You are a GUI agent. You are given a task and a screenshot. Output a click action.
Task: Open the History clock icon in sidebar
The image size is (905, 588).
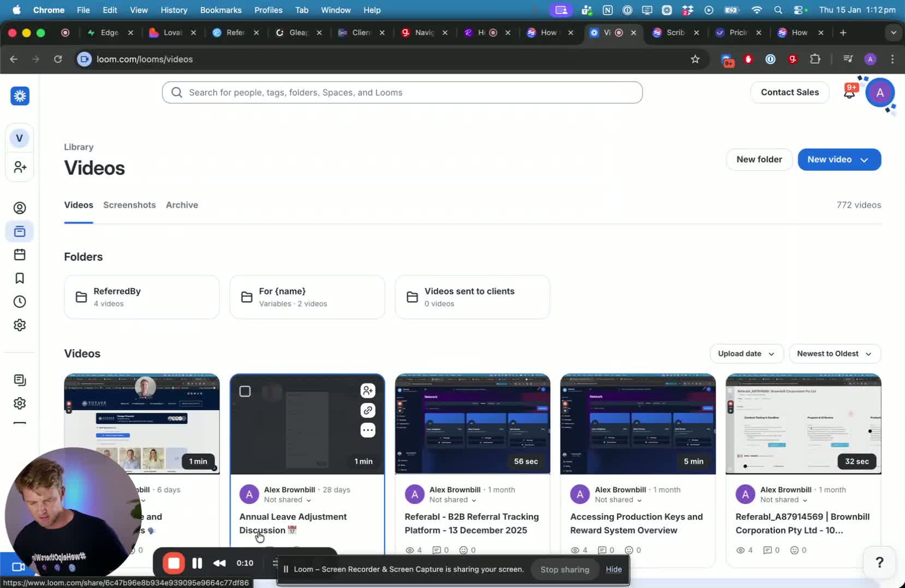click(x=20, y=302)
